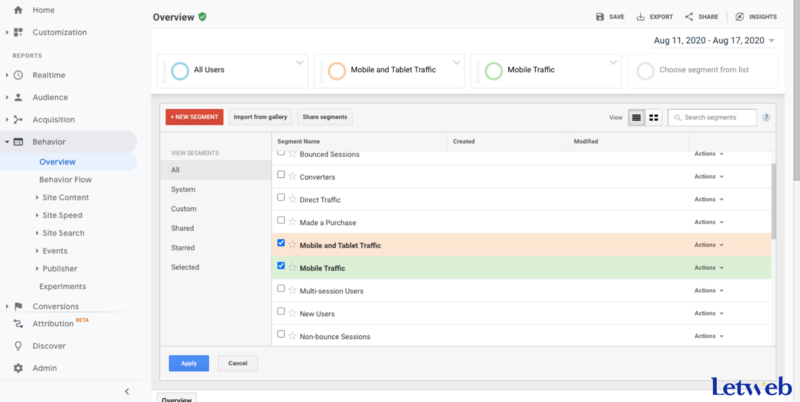Viewport: 800px width, 402px height.
Task: Open the date range dropdown
Action: [x=714, y=40]
